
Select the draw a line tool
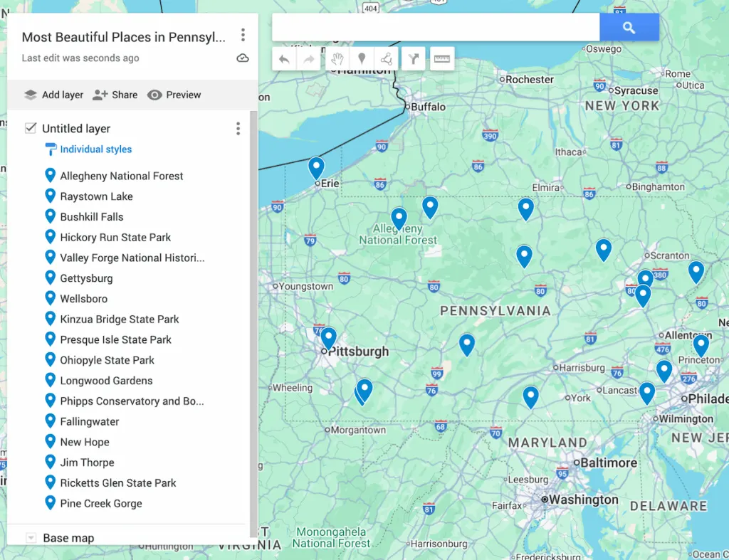(x=386, y=59)
